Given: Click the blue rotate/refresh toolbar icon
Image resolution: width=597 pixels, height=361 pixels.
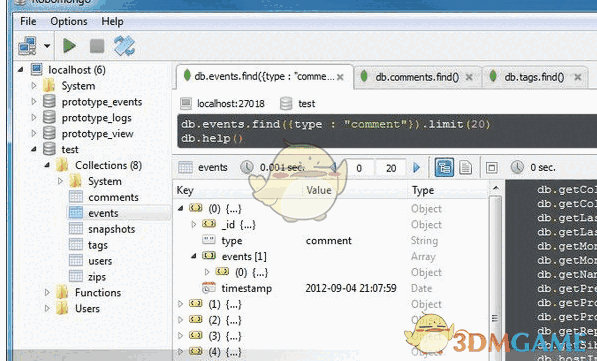Looking at the screenshot, I should (125, 46).
